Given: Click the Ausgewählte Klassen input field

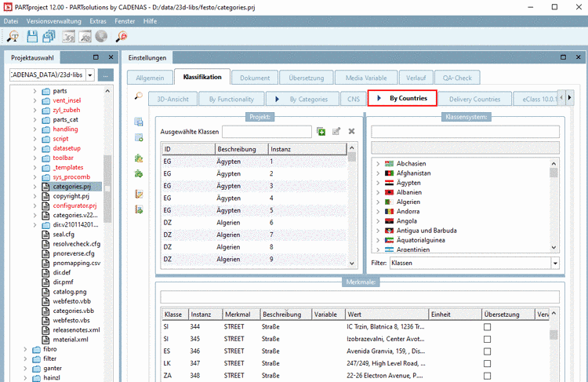Looking at the screenshot, I should tap(267, 132).
